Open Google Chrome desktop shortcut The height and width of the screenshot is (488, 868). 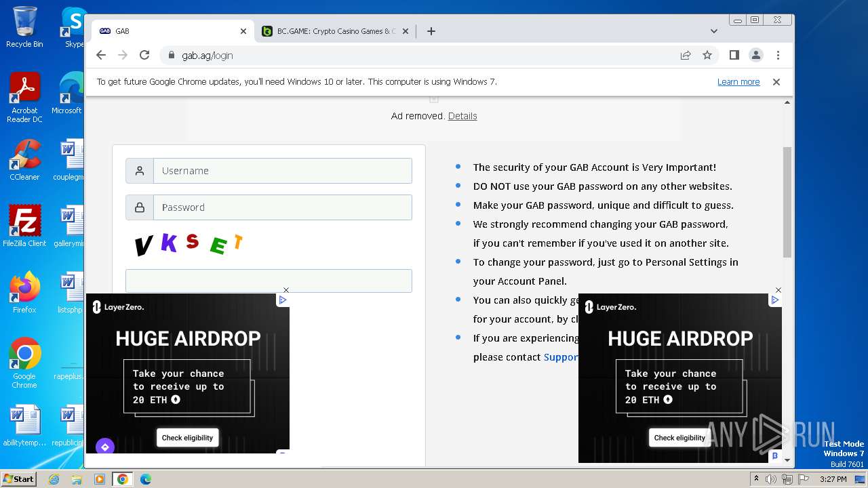coord(24,363)
